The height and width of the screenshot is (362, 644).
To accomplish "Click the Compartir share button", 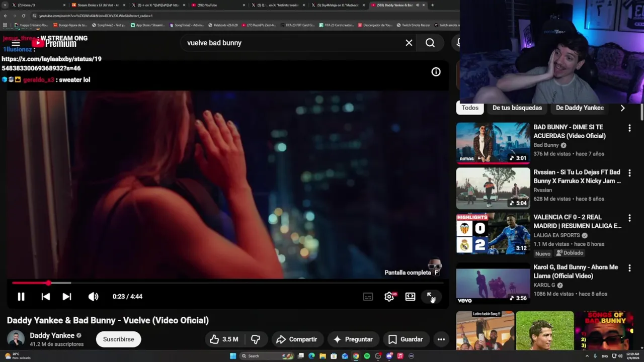I will pyautogui.click(x=296, y=339).
